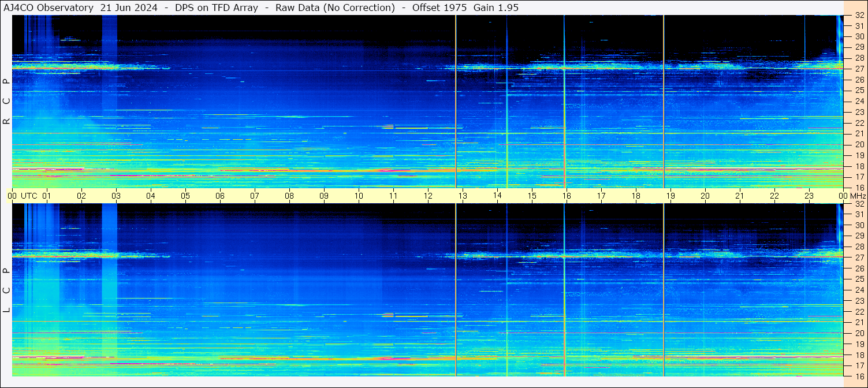Click the 32 MHz tick of the LCP panel
The height and width of the screenshot is (388, 868).
coord(859,204)
